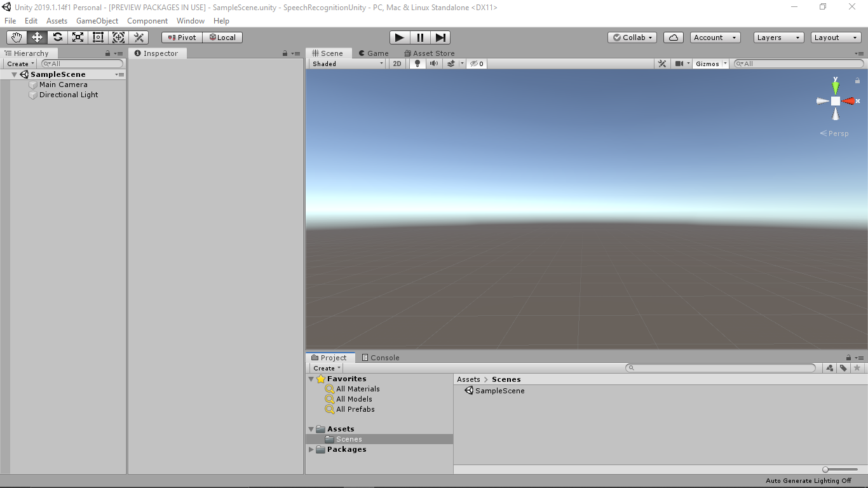Toggle Scene view lighting
The height and width of the screenshot is (488, 868).
click(416, 64)
